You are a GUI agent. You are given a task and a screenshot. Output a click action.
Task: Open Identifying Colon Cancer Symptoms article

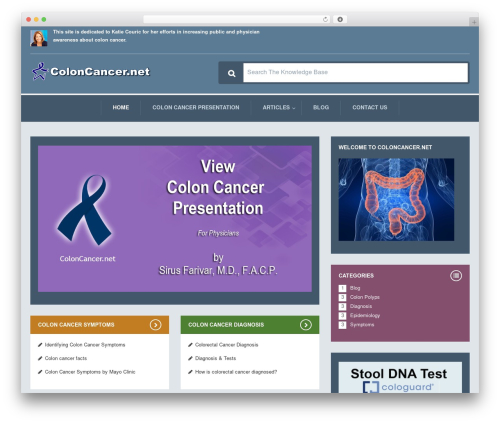click(x=85, y=345)
